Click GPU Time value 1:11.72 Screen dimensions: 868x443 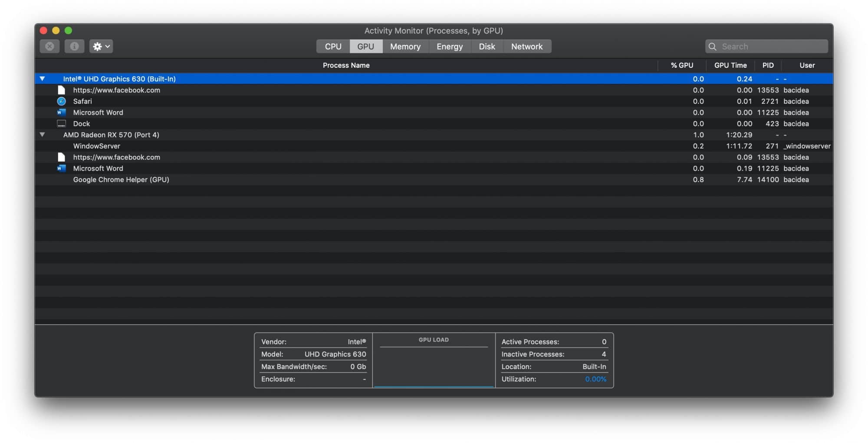tap(739, 146)
